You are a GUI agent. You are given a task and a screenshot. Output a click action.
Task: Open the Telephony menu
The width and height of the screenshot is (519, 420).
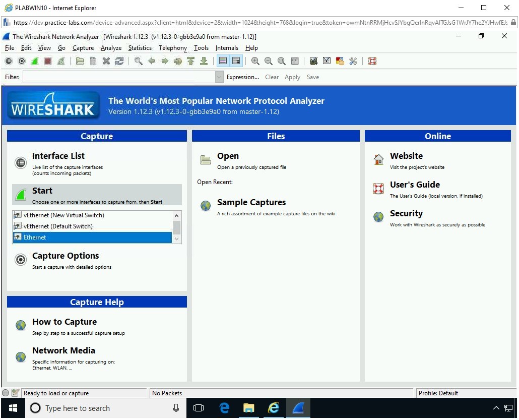pos(172,48)
